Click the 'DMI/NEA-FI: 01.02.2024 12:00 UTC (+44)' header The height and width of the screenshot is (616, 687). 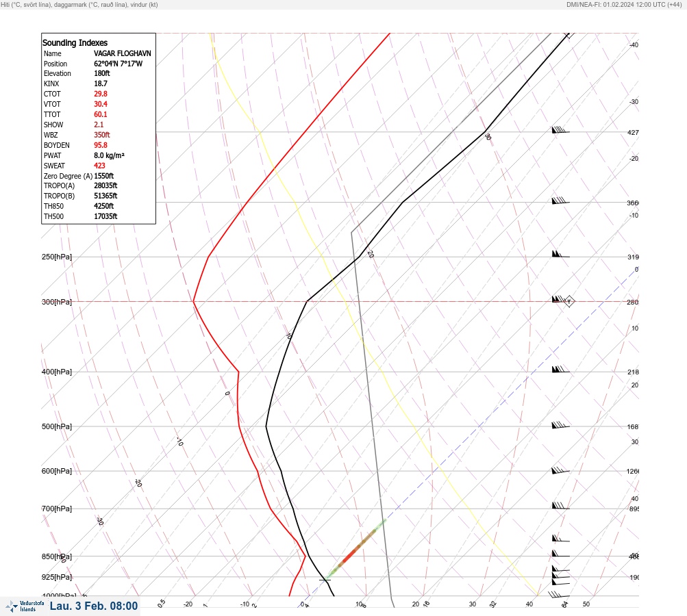624,4
